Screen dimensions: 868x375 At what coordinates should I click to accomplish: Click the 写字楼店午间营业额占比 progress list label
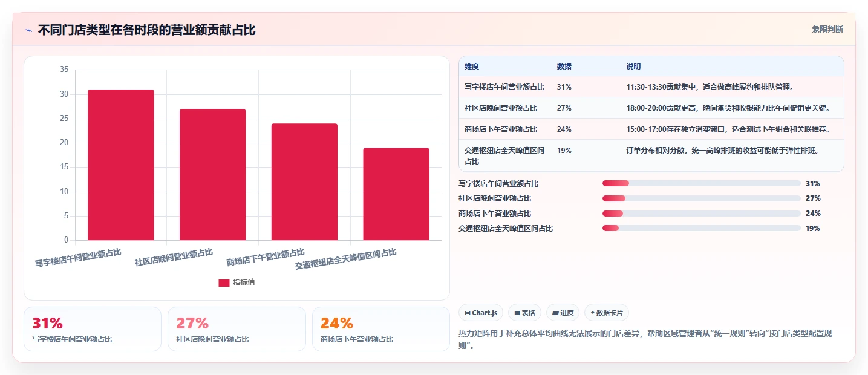tap(498, 184)
